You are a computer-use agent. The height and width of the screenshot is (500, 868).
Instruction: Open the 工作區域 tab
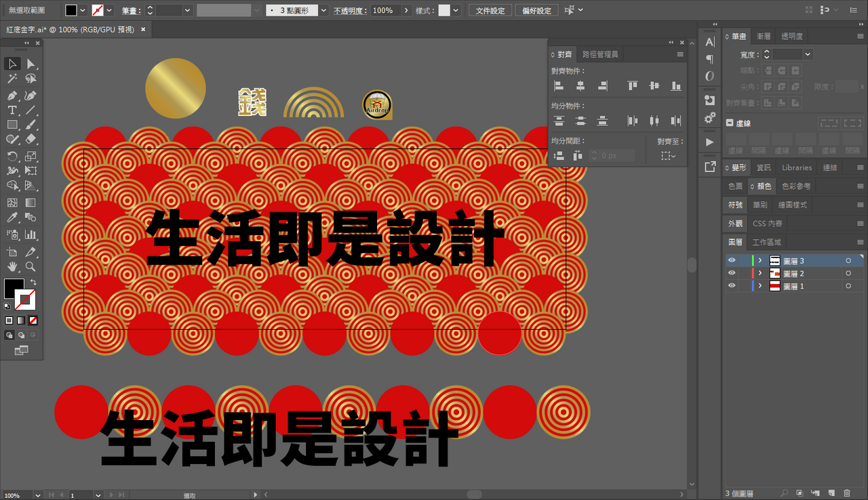[767, 242]
